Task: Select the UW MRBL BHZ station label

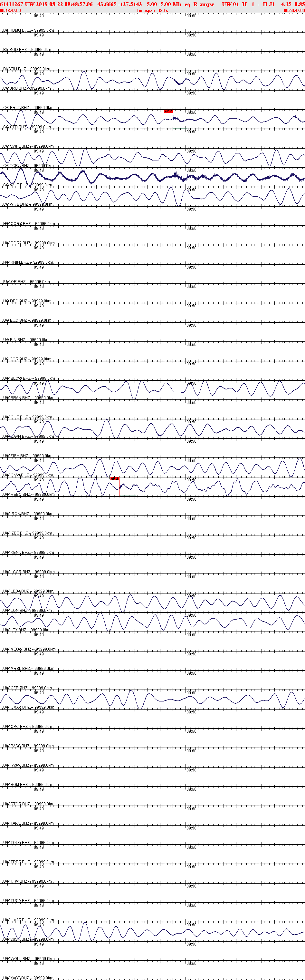Action: pyautogui.click(x=29, y=669)
